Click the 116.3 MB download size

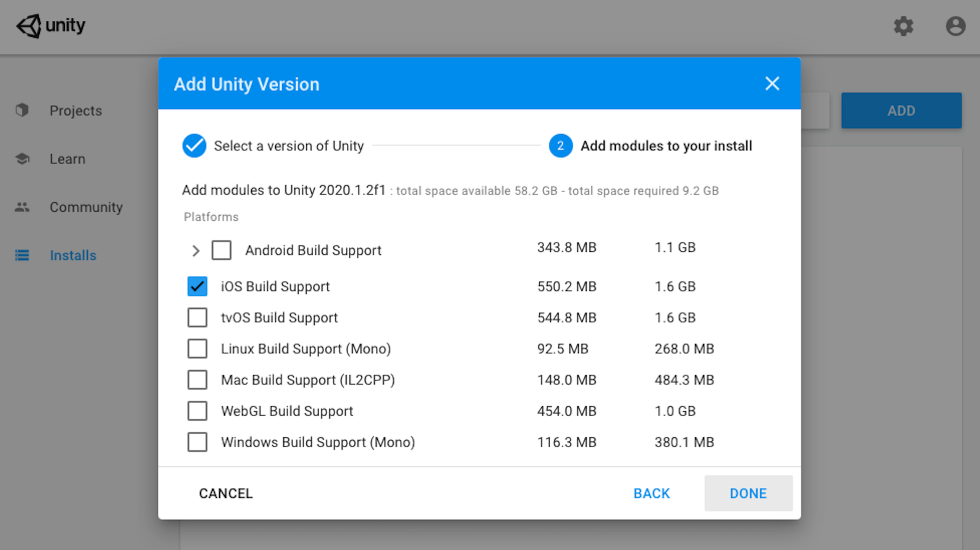click(x=567, y=442)
